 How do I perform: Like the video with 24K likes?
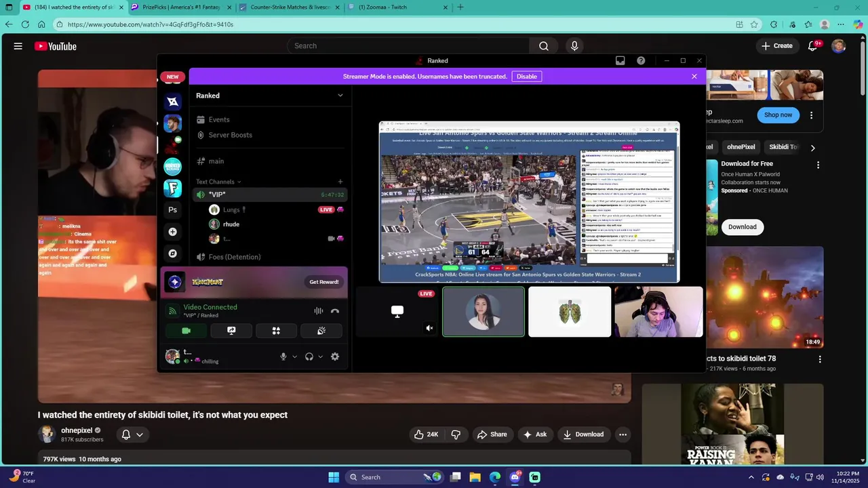pos(427,434)
